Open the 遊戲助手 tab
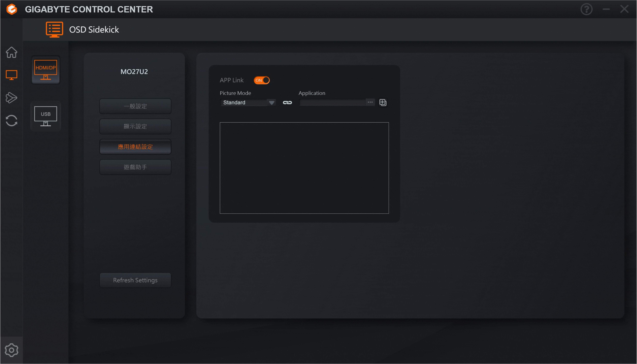 [135, 167]
